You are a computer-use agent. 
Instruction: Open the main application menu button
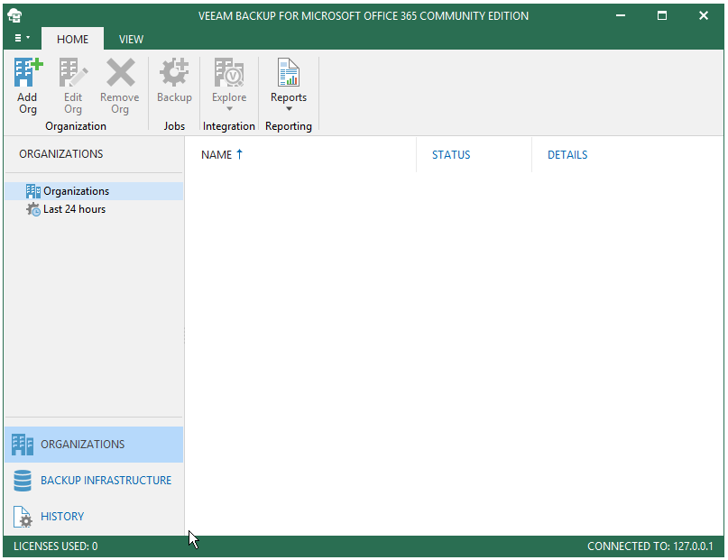point(22,38)
